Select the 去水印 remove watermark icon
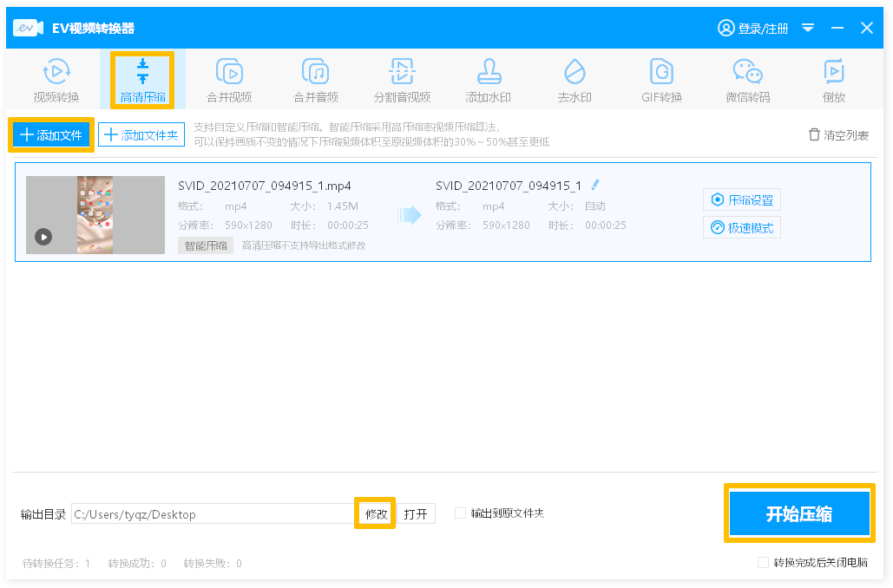 [x=574, y=80]
